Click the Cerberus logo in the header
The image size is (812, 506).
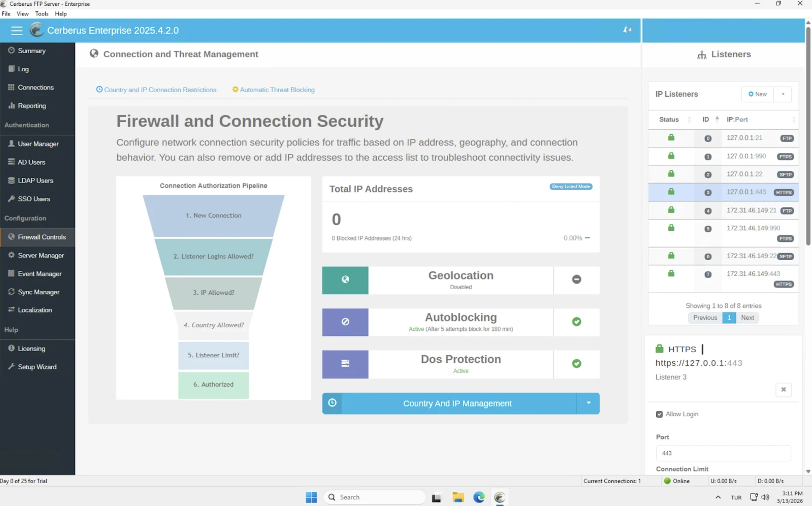pos(37,30)
